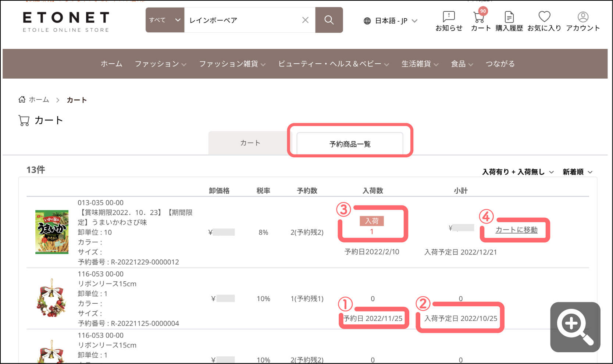Switch to the 予約商品一覧 tab
Image resolution: width=613 pixels, height=364 pixels.
[350, 144]
